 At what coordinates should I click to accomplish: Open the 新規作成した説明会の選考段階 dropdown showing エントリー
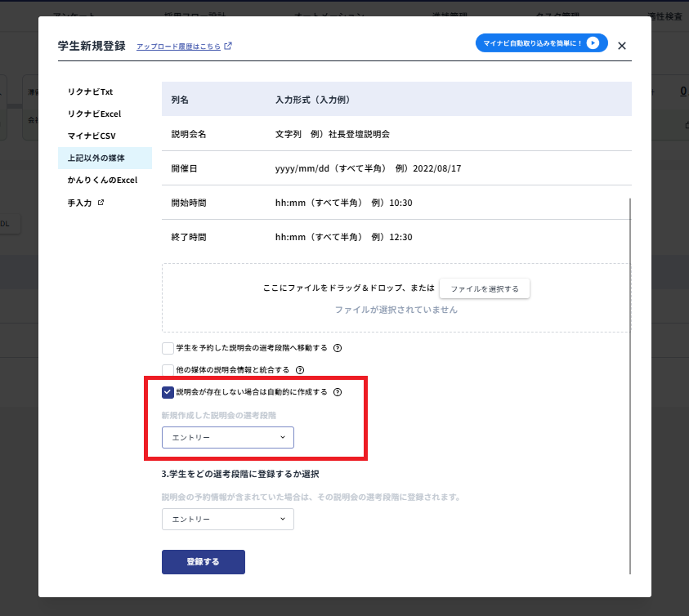point(227,437)
